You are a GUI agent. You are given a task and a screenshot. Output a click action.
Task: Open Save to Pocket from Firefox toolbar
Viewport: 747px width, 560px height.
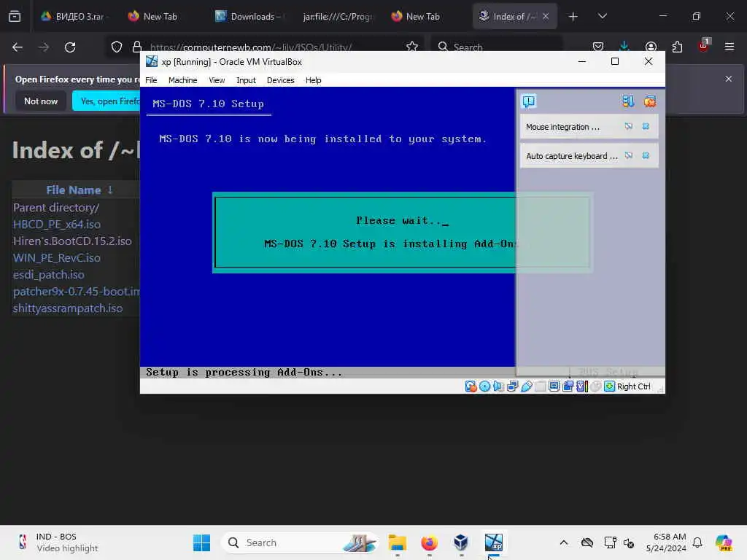(x=598, y=47)
